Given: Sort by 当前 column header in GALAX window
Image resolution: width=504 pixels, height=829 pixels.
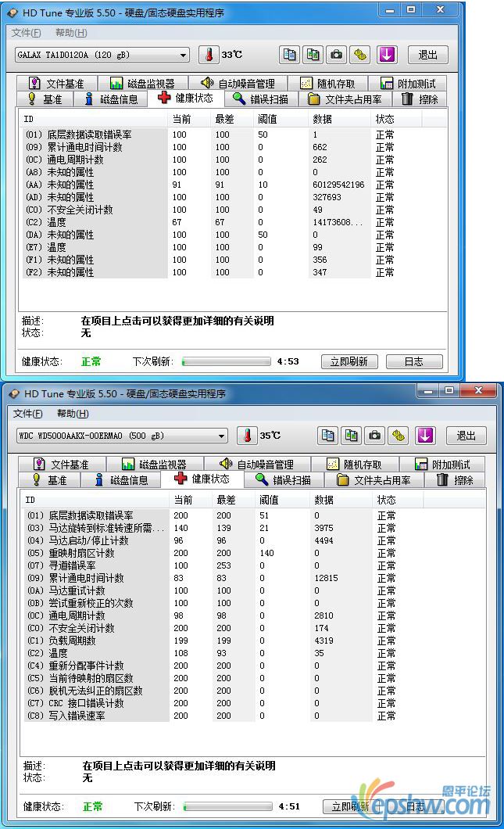Looking at the screenshot, I should pyautogui.click(x=189, y=119).
